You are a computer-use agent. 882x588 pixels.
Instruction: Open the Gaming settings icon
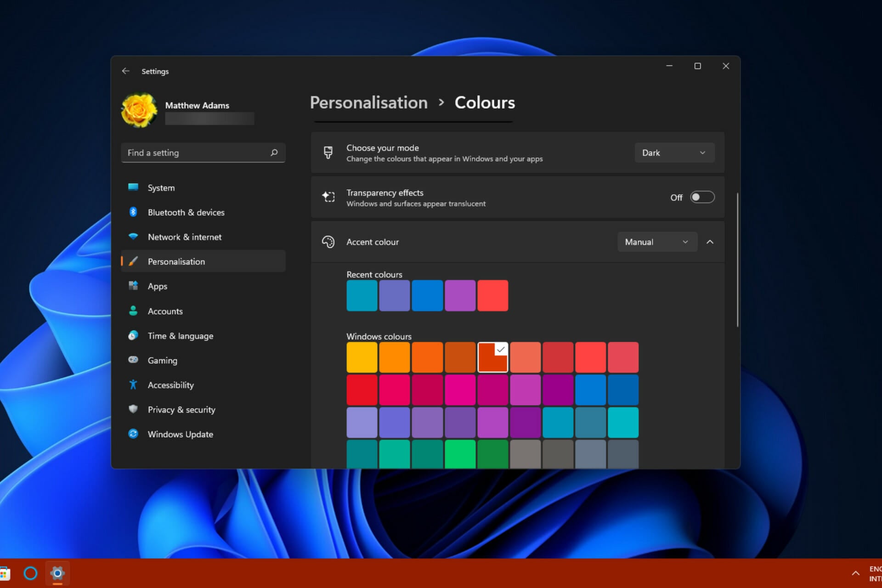(133, 360)
